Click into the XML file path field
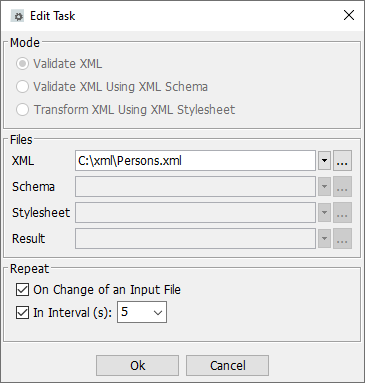Screen dimensions: 365x383 click(x=195, y=161)
